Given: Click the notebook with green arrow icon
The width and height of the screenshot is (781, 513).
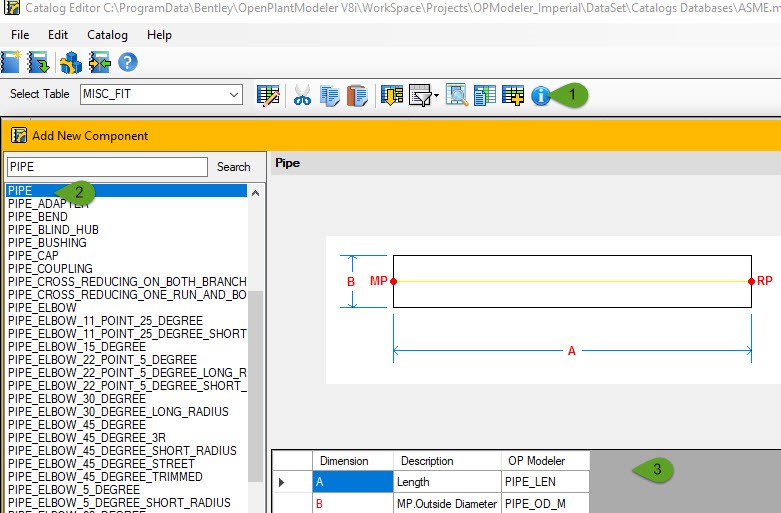Looking at the screenshot, I should coord(38,62).
